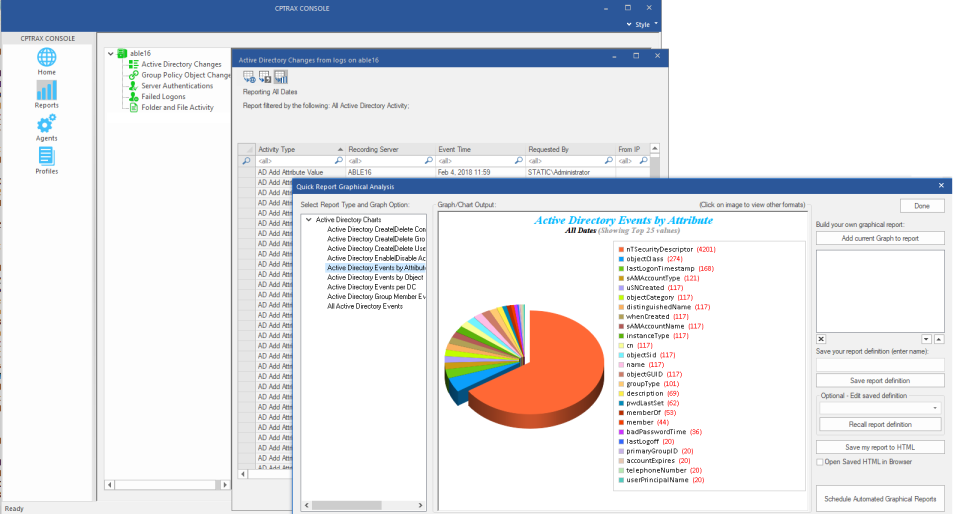Click Recall report definition button
This screenshot has height=514, width=960.
pos(880,425)
